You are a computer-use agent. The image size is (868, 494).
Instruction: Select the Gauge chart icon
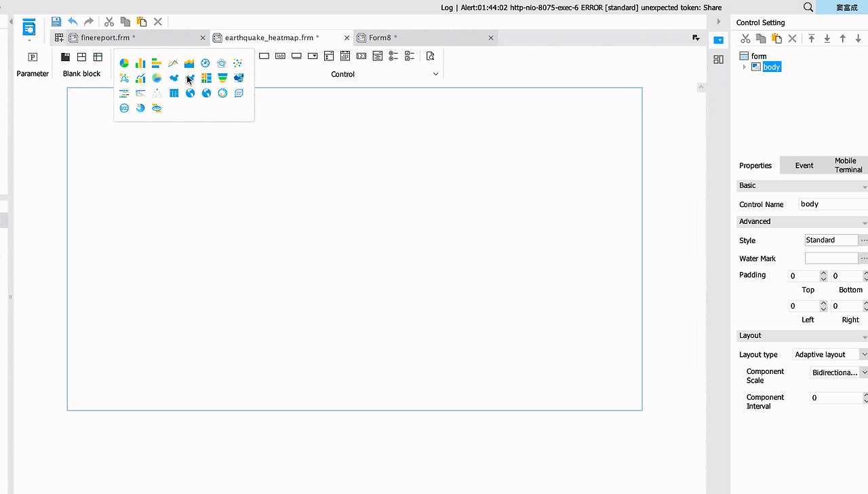[205, 62]
